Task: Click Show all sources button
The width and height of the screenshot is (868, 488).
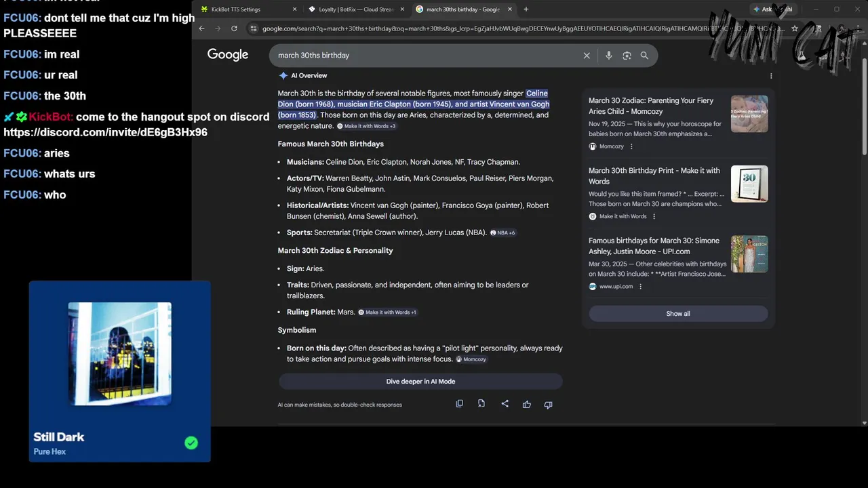Action: 678,314
